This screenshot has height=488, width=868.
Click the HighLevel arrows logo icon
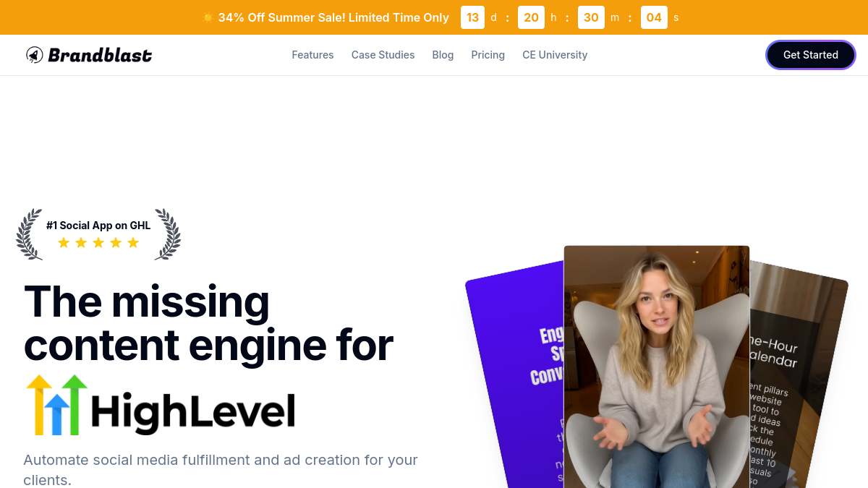(x=56, y=405)
